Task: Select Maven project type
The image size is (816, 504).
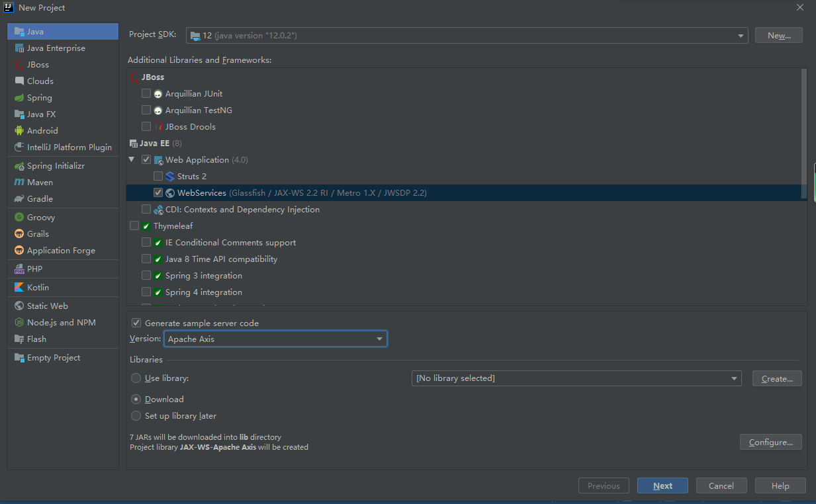Action: tap(63, 182)
